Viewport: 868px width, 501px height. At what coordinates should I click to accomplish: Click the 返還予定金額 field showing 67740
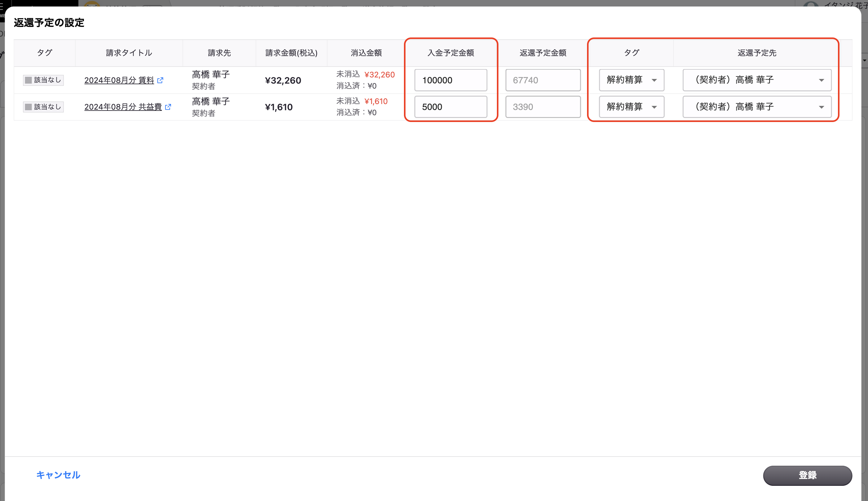point(543,80)
